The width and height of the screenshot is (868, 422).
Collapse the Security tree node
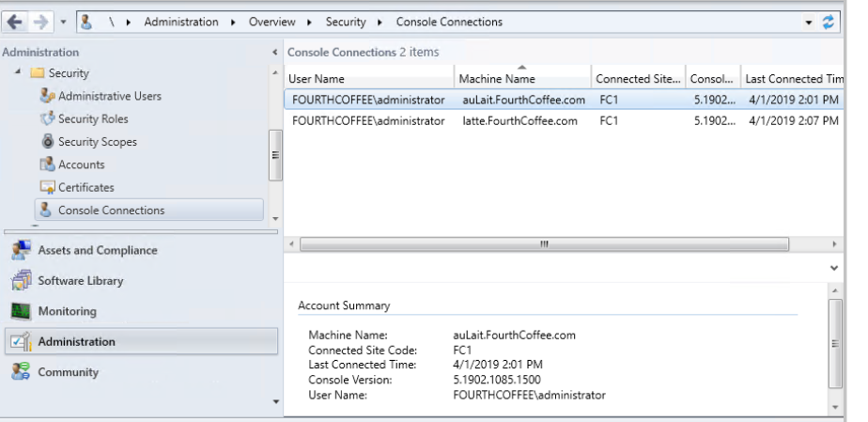pyautogui.click(x=18, y=72)
